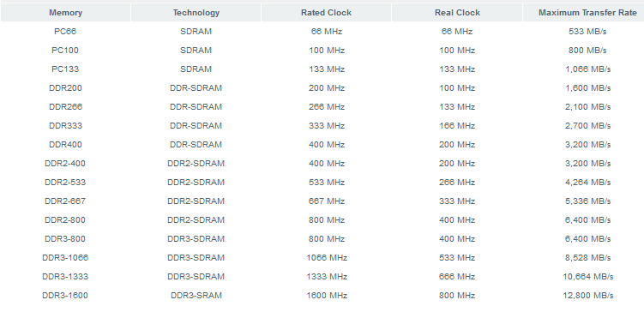This screenshot has width=644, height=312.
Task: Click the 10,664 MB/s transfer rate cell
Action: (587, 277)
